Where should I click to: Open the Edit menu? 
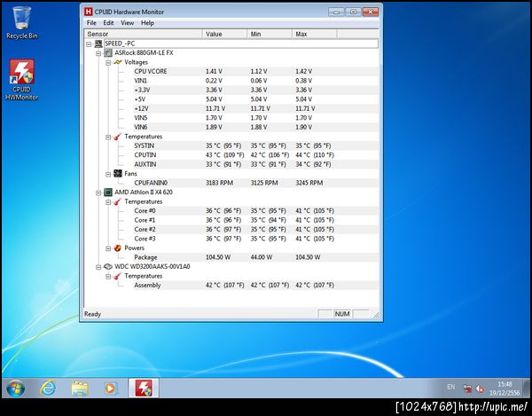point(108,23)
